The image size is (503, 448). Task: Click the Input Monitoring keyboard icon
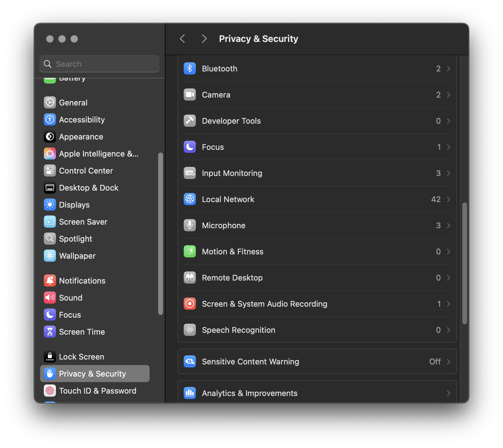190,173
